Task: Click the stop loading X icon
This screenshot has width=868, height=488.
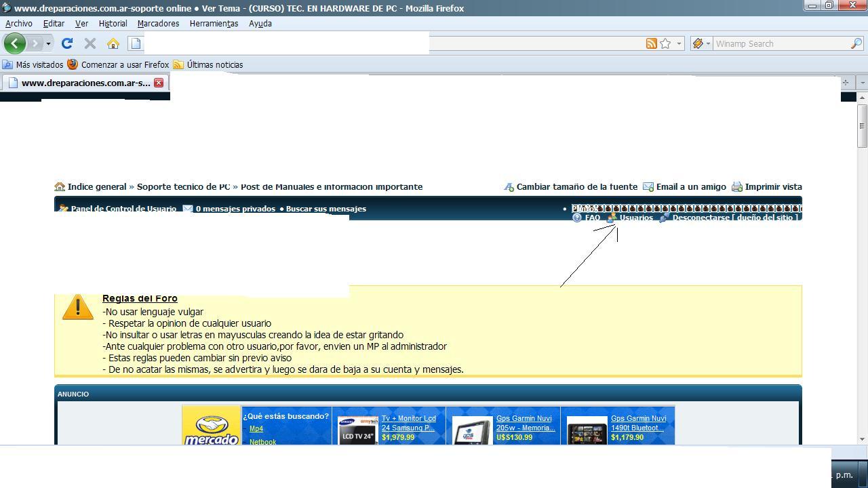Action: [x=90, y=43]
